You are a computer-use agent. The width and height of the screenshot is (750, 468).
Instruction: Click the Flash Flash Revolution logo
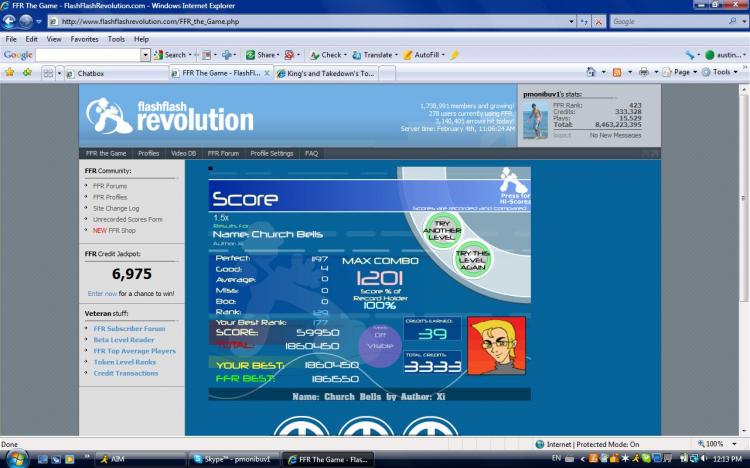pyautogui.click(x=170, y=115)
